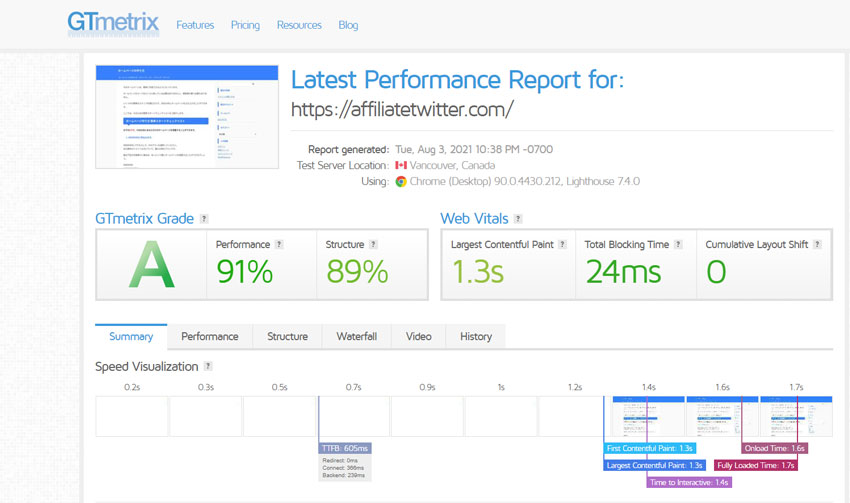Click the 24ms blocking time value
The image size is (850, 503).
(x=623, y=272)
